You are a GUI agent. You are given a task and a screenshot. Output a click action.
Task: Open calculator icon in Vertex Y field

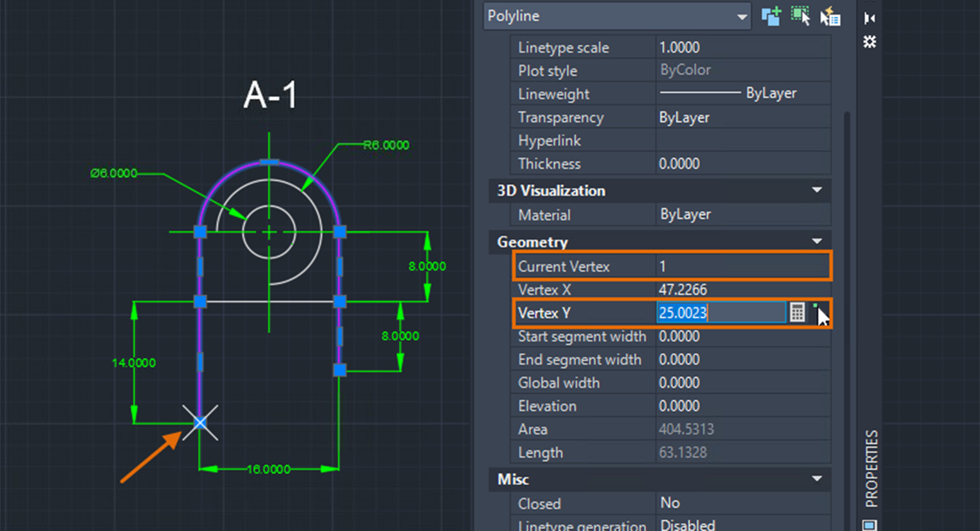pos(797,312)
